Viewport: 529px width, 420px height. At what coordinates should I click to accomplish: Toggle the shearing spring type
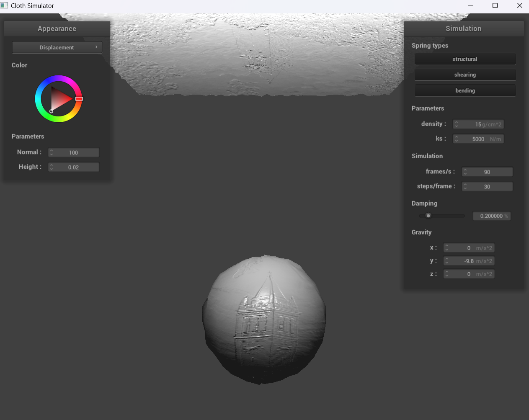pyautogui.click(x=465, y=75)
